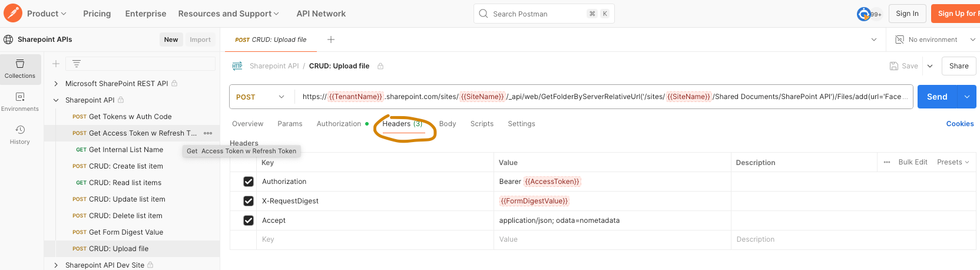Click the Sign Up button
The height and width of the screenshot is (270, 980).
coord(955,14)
